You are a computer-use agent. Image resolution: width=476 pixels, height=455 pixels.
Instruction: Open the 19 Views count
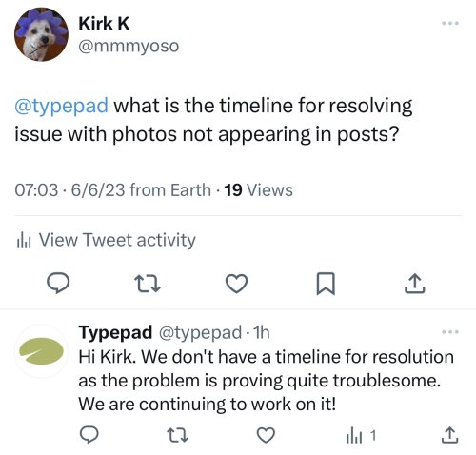coord(258,190)
